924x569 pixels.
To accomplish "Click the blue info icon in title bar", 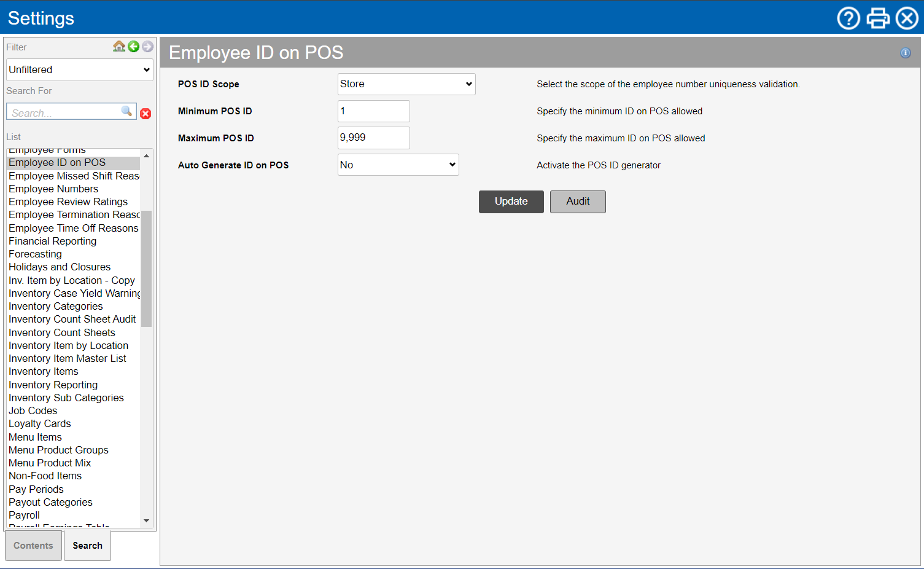I will click(905, 53).
